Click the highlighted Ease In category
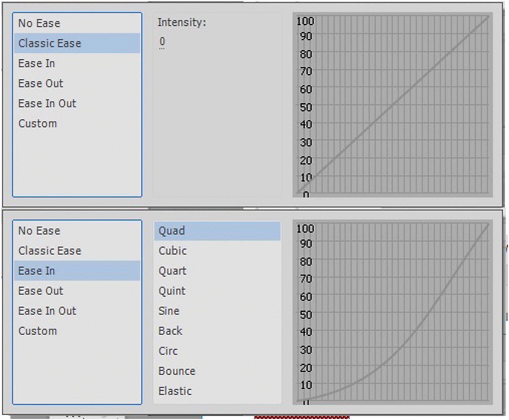The height and width of the screenshot is (420, 509). (37, 271)
